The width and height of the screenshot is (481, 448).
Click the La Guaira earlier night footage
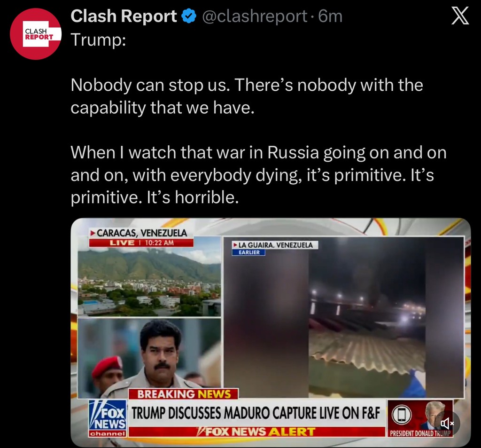point(343,317)
